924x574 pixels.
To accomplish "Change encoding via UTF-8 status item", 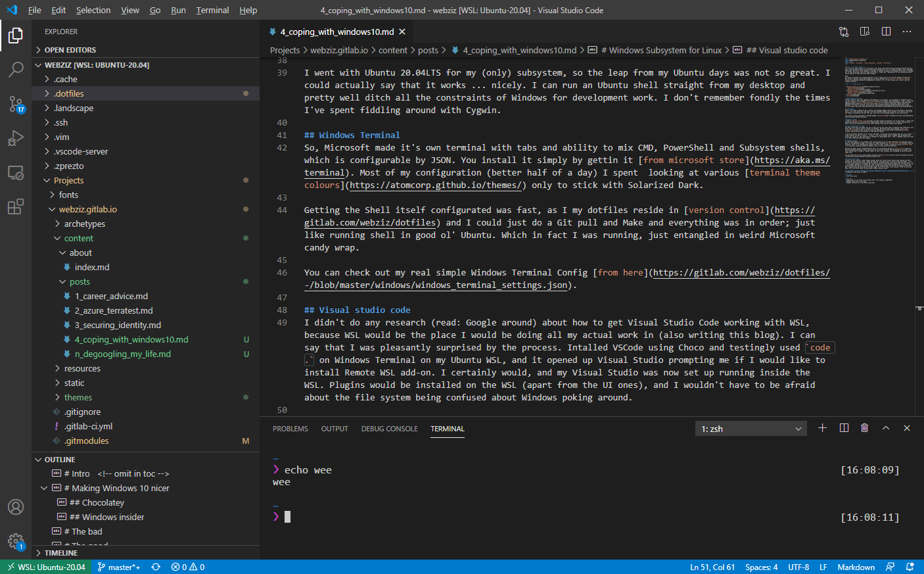I will 798,567.
